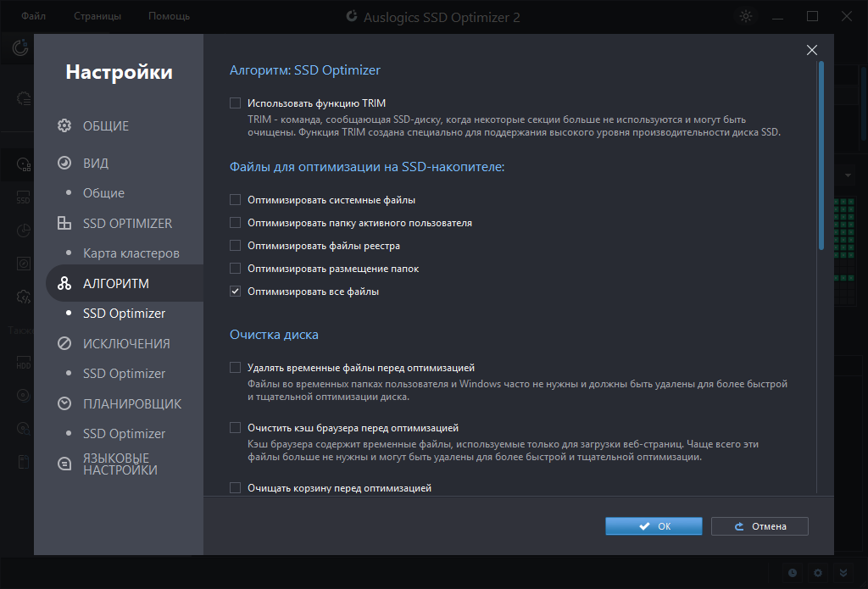868x589 pixels.
Task: Open ОБЩИЕ settings gear icon
Action: (x=64, y=125)
